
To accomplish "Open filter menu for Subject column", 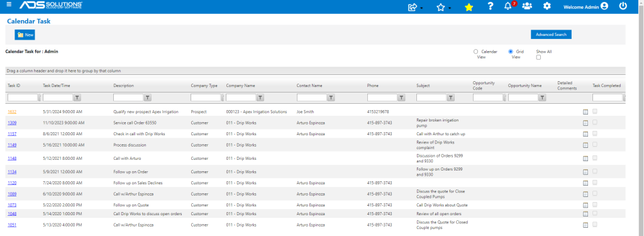I will pyautogui.click(x=451, y=98).
